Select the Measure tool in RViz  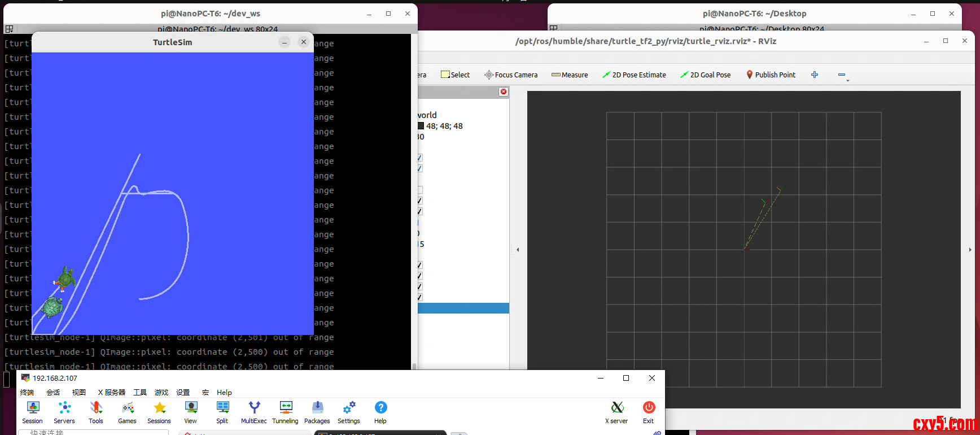tap(570, 75)
